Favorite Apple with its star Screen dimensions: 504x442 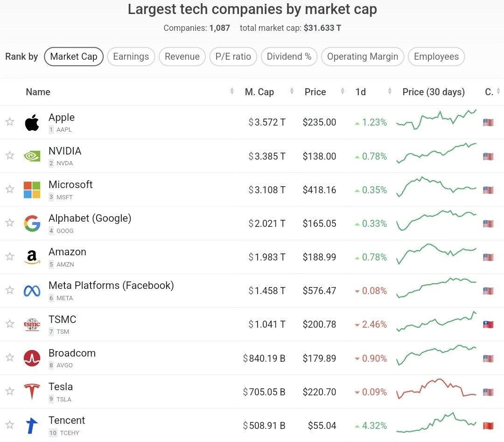pyautogui.click(x=10, y=122)
